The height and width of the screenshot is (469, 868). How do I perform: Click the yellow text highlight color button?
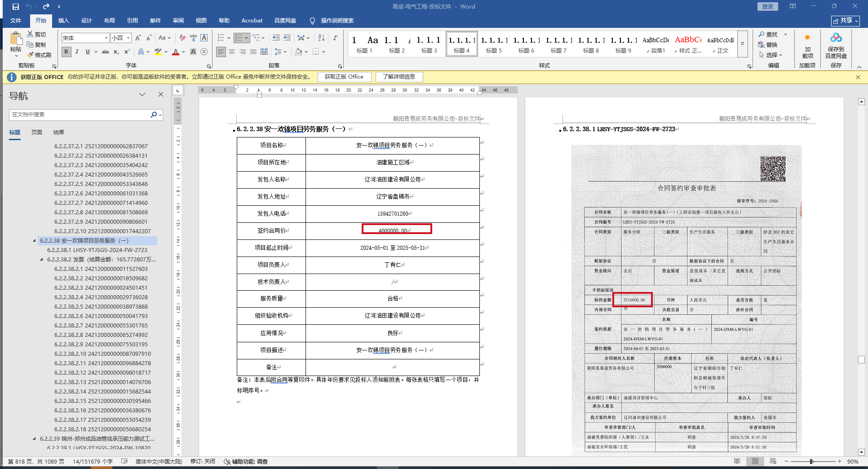(x=158, y=52)
